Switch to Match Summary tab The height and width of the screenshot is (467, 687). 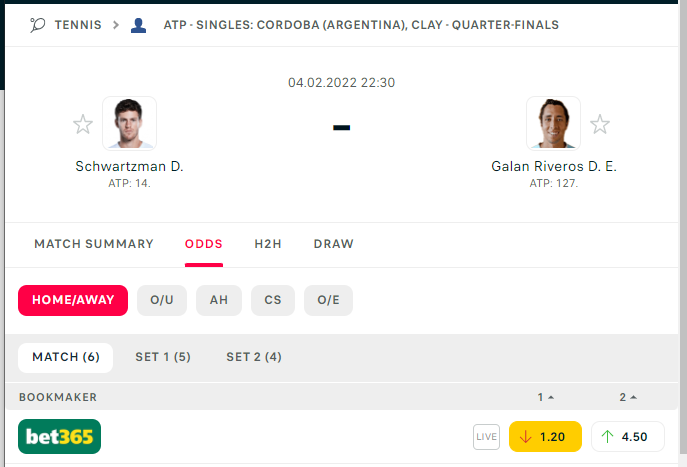click(x=94, y=244)
